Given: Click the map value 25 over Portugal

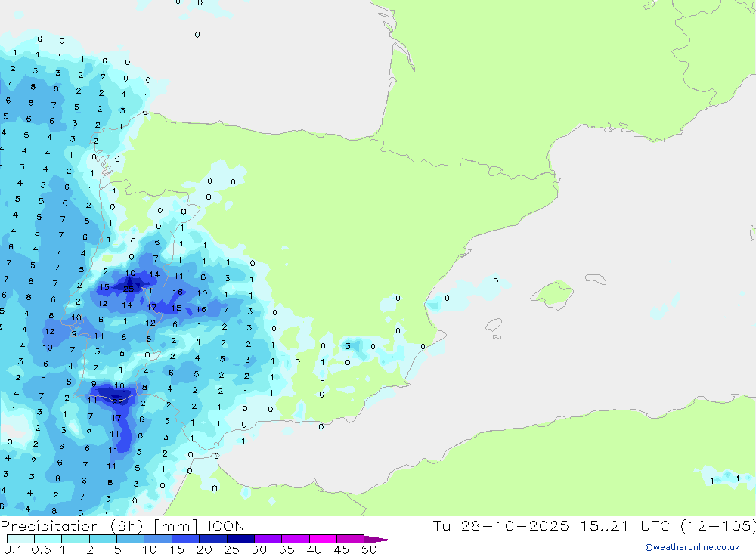Looking at the screenshot, I should click(x=129, y=289).
